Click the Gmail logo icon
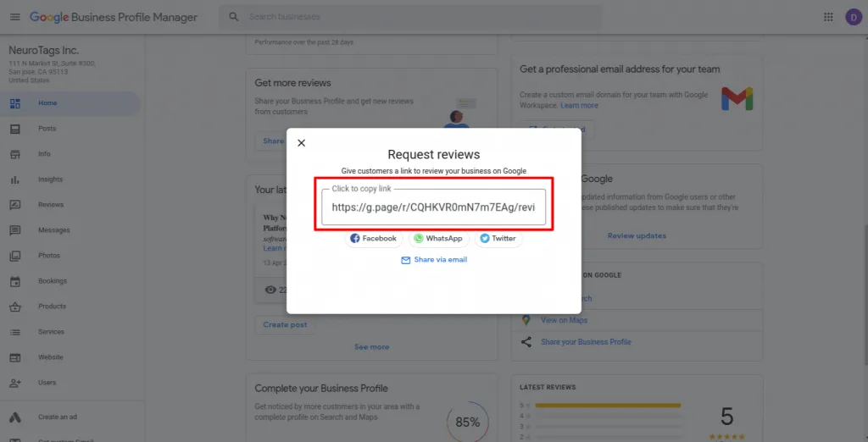Screen dimensions: 868x442 click(737, 98)
